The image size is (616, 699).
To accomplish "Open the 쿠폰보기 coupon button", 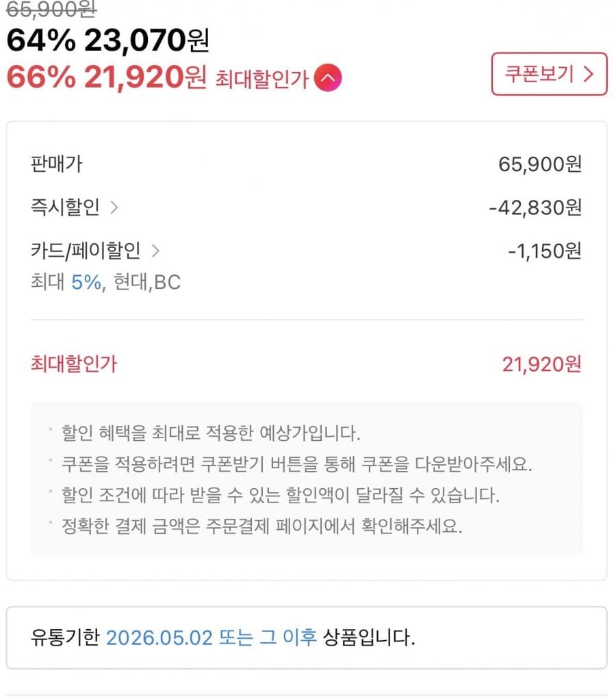I will click(x=549, y=74).
